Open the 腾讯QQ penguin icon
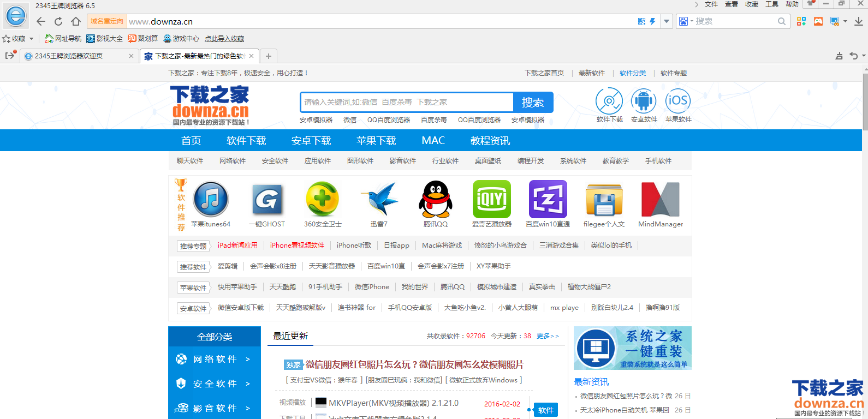The image size is (868, 419). click(x=436, y=199)
